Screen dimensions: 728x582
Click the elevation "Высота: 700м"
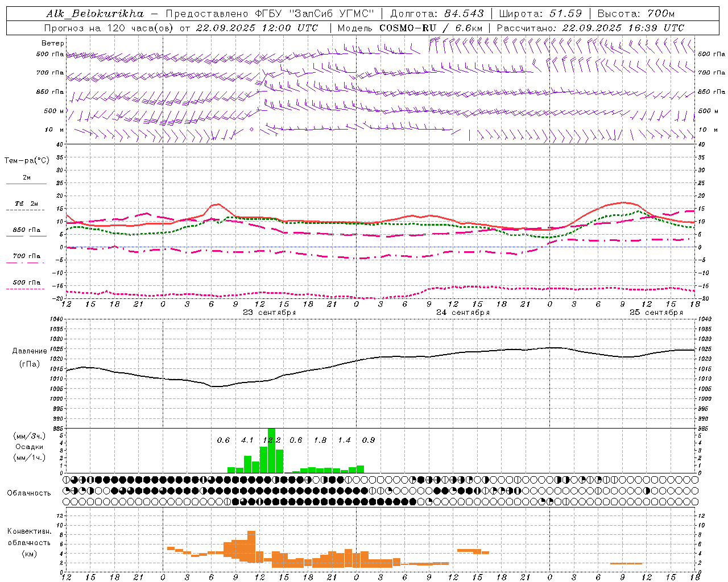tap(636, 14)
